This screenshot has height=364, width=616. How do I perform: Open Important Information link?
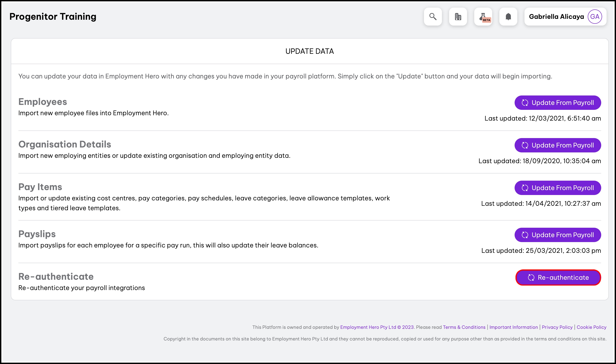(x=513, y=327)
